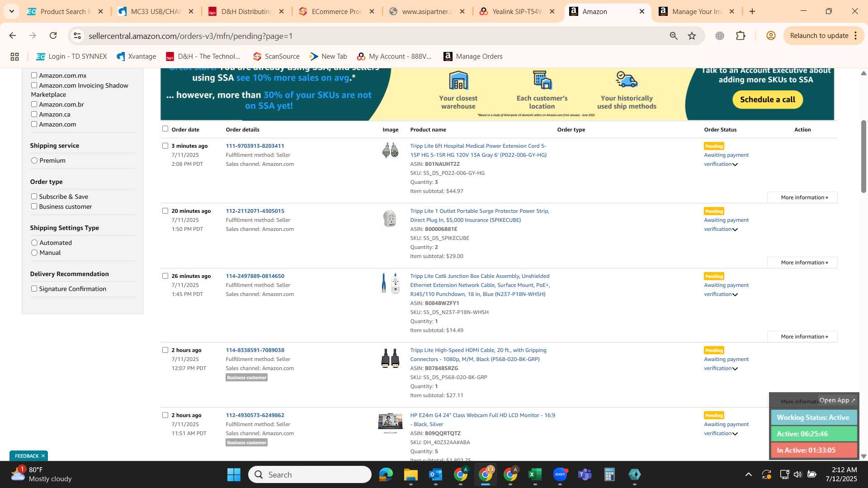The width and height of the screenshot is (868, 488).
Task: Open the browser zoom magnifier icon
Action: (674, 36)
